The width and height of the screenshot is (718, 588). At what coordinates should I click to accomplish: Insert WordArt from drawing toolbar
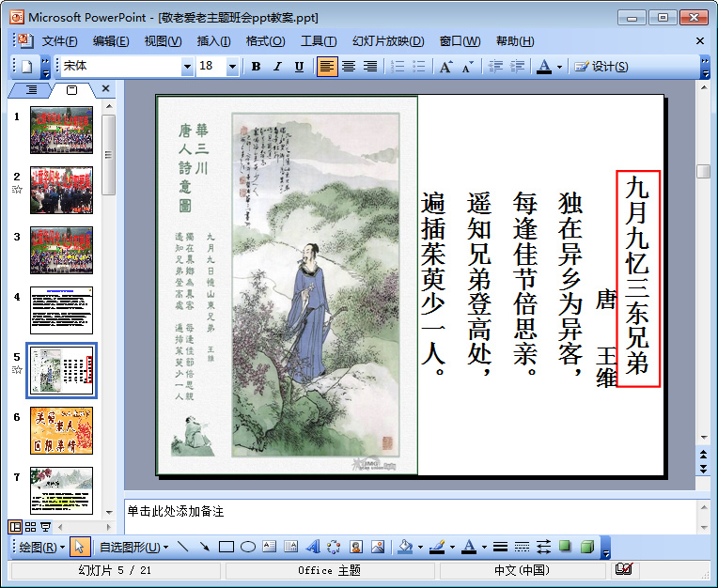312,547
